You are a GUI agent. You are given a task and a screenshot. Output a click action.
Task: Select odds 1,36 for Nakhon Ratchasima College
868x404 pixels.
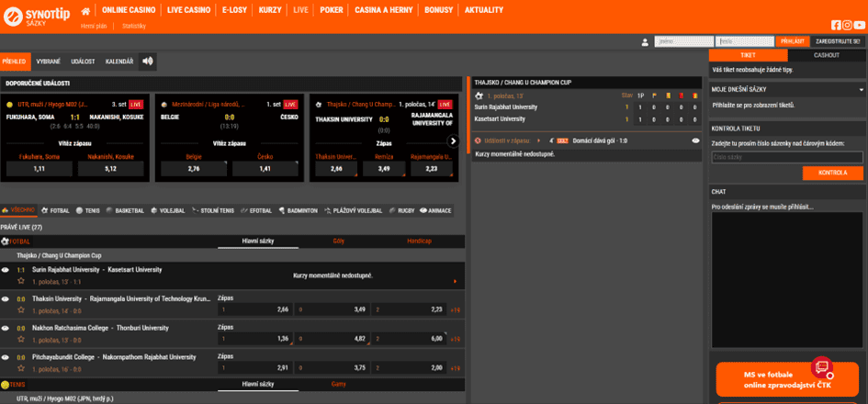255,339
